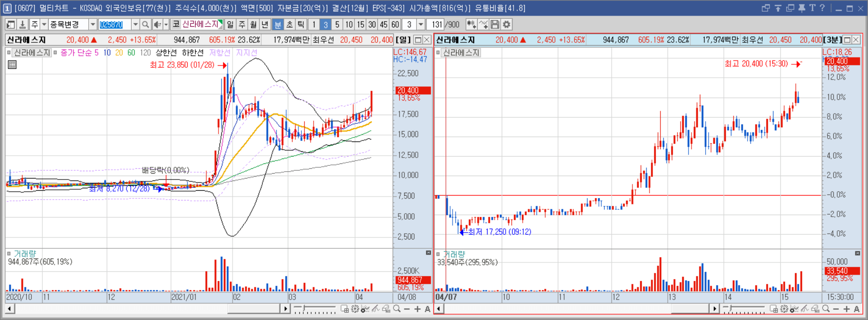Viewport: 868px width, 320px height.
Task: Choose the 15 minute interval button
Action: pyautogui.click(x=360, y=24)
